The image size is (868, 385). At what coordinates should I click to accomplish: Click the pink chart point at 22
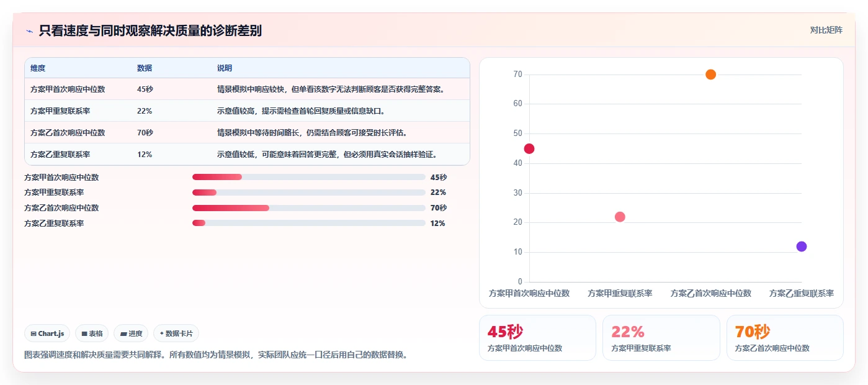pyautogui.click(x=620, y=217)
